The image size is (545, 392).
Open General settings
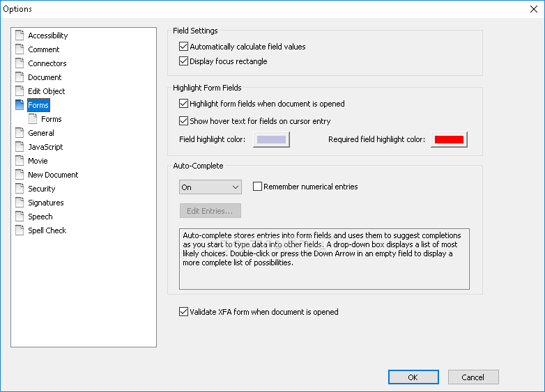pyautogui.click(x=41, y=133)
